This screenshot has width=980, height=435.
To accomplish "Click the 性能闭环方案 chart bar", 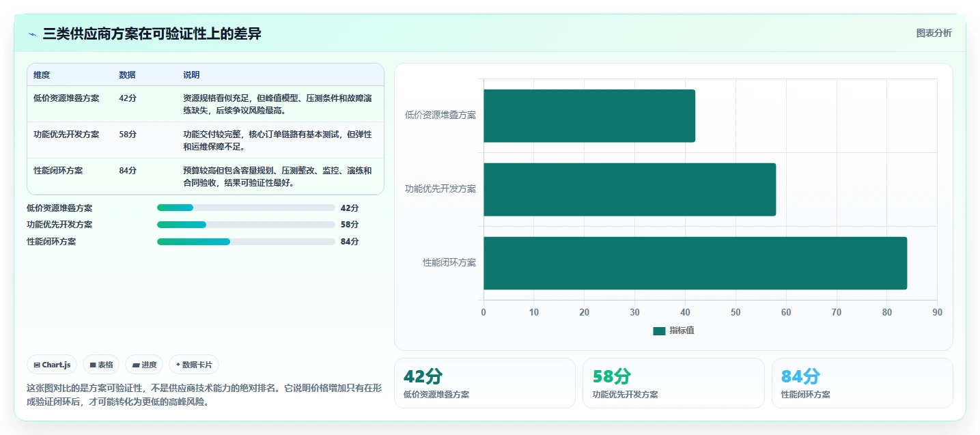I will 695,263.
